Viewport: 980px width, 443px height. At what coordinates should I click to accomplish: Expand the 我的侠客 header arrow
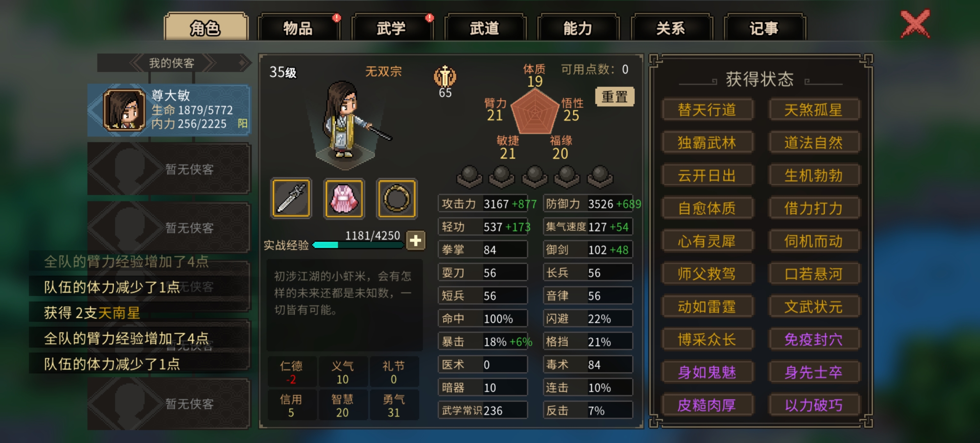point(244,63)
